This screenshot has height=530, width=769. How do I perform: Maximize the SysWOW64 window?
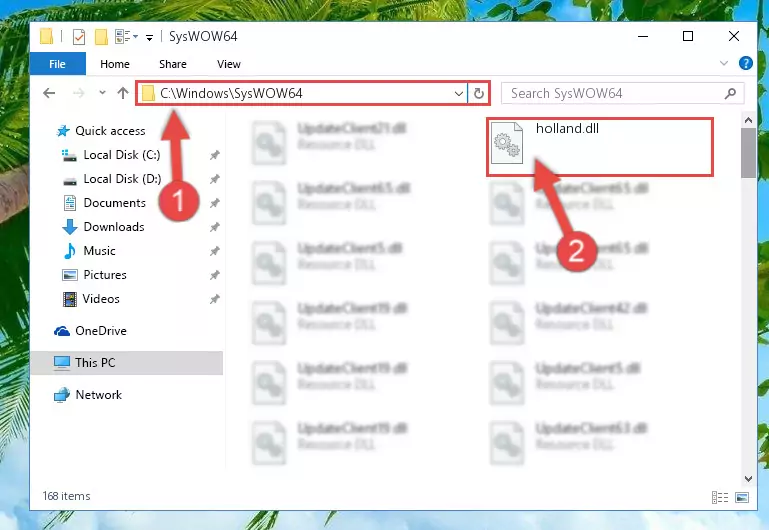688,36
